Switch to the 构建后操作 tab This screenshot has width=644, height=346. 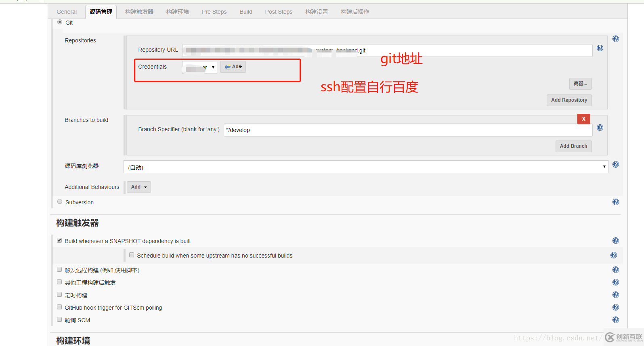pos(355,12)
